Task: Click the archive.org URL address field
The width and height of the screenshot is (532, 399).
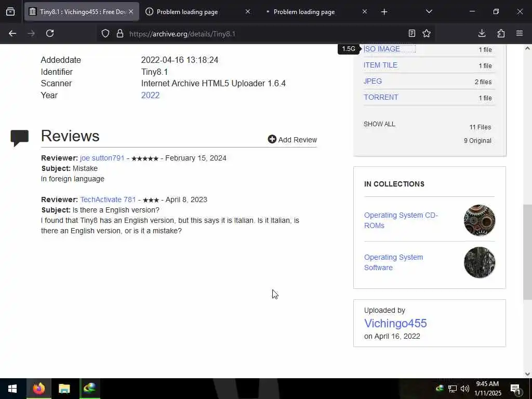Action: [x=264, y=34]
